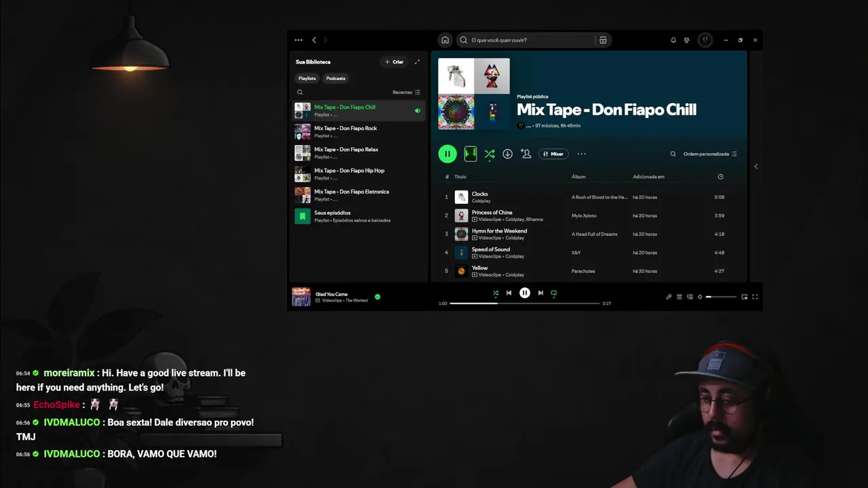Pause playback with the white bottom button
Viewport: 868px width, 488px height.
(525, 293)
